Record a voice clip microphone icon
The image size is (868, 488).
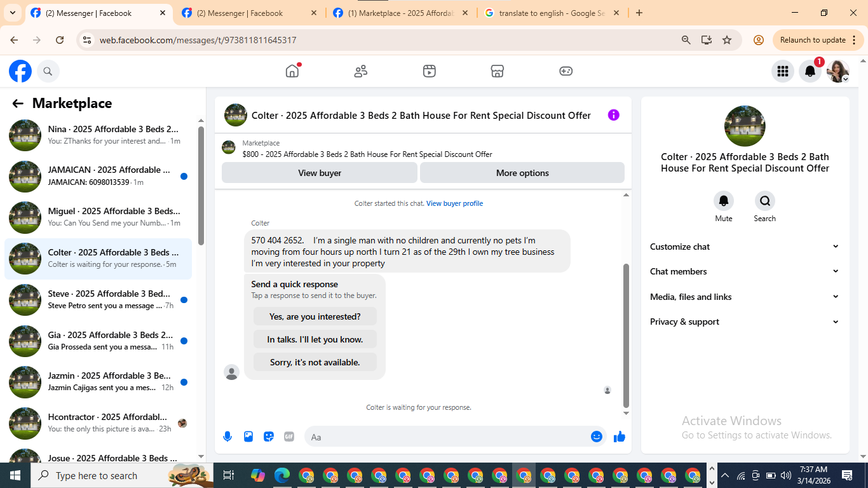[x=227, y=437]
